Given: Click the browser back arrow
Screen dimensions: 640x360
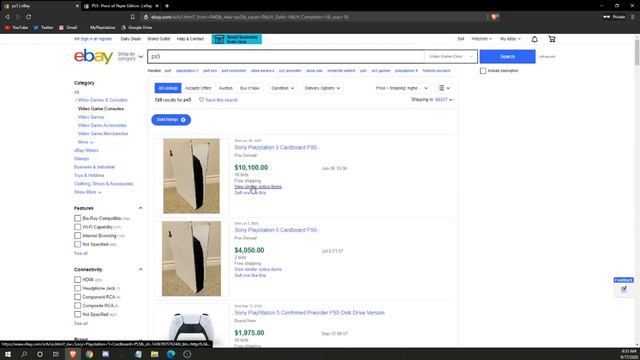Looking at the screenshot, I should 7,17.
